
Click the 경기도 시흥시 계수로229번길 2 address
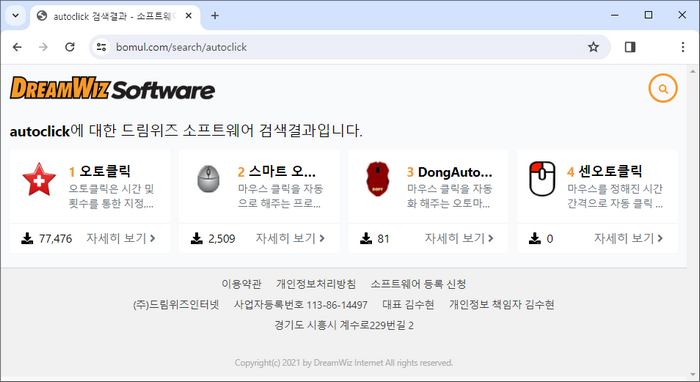click(344, 325)
